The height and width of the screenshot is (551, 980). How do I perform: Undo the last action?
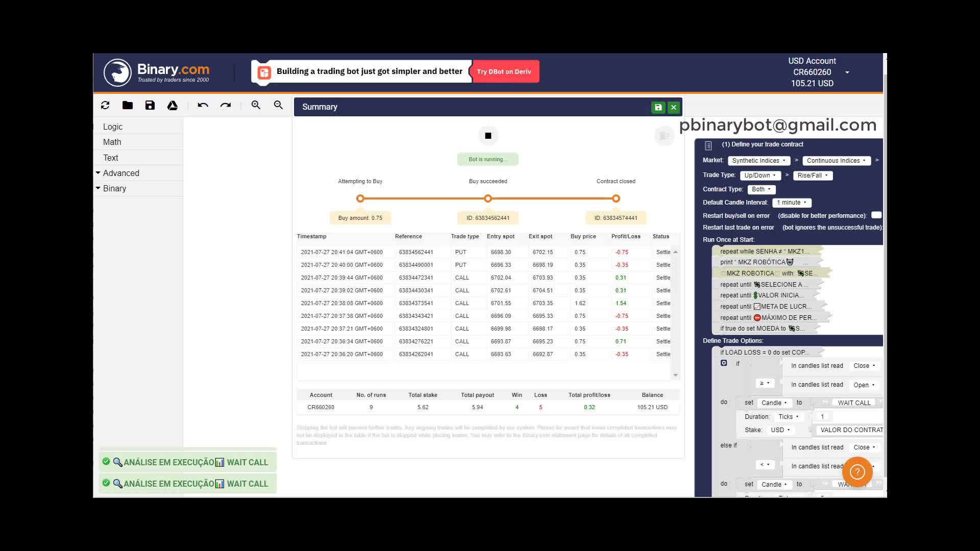(x=203, y=105)
